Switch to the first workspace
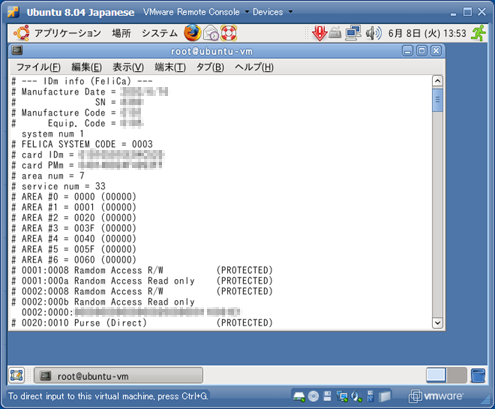The image size is (495, 409). tap(436, 375)
